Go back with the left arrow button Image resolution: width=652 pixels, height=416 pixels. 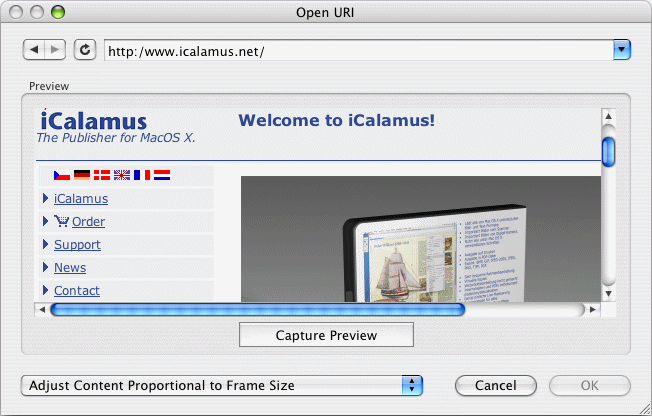34,50
